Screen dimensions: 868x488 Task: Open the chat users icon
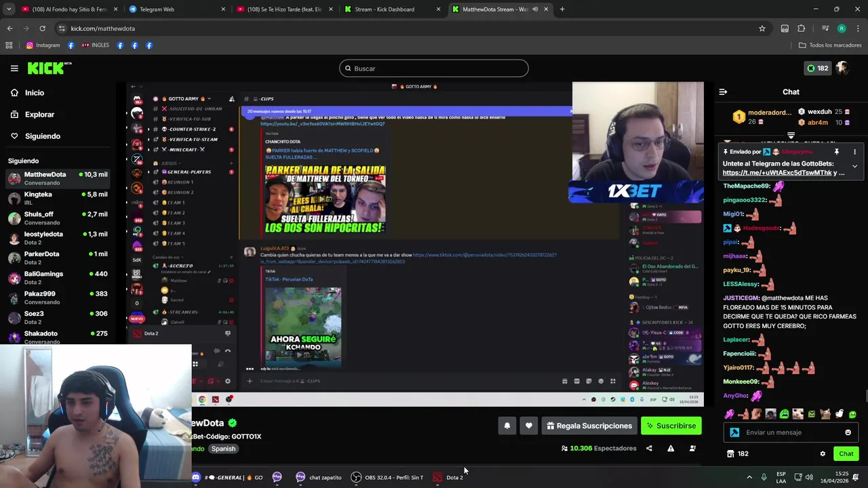pos(692,449)
